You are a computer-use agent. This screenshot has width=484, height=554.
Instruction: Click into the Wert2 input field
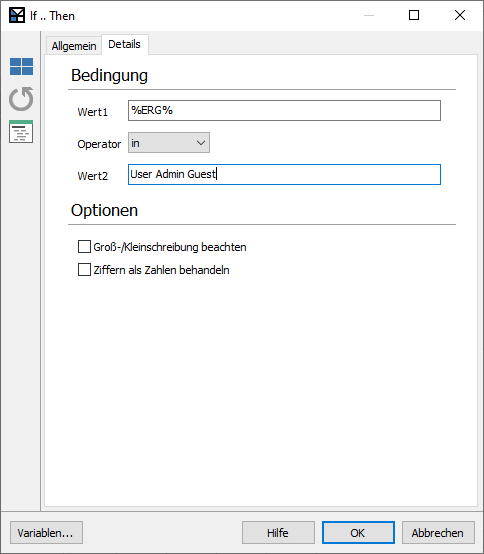click(x=284, y=175)
